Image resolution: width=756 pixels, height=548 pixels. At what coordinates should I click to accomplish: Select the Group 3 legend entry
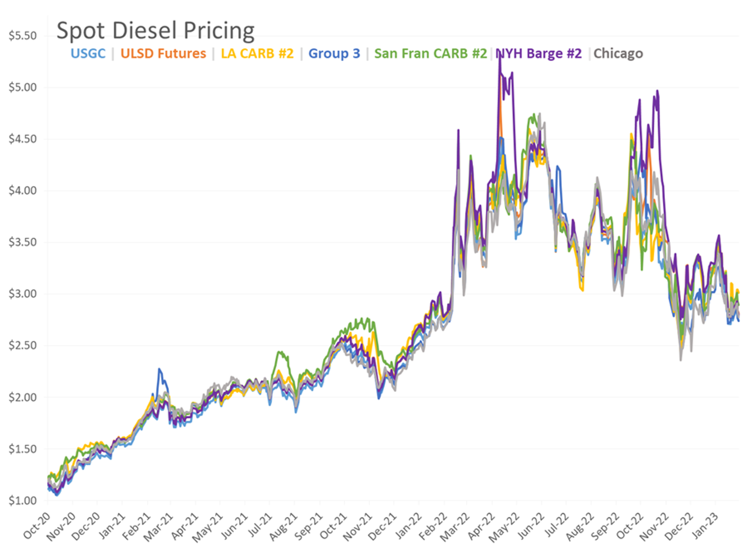click(x=334, y=54)
